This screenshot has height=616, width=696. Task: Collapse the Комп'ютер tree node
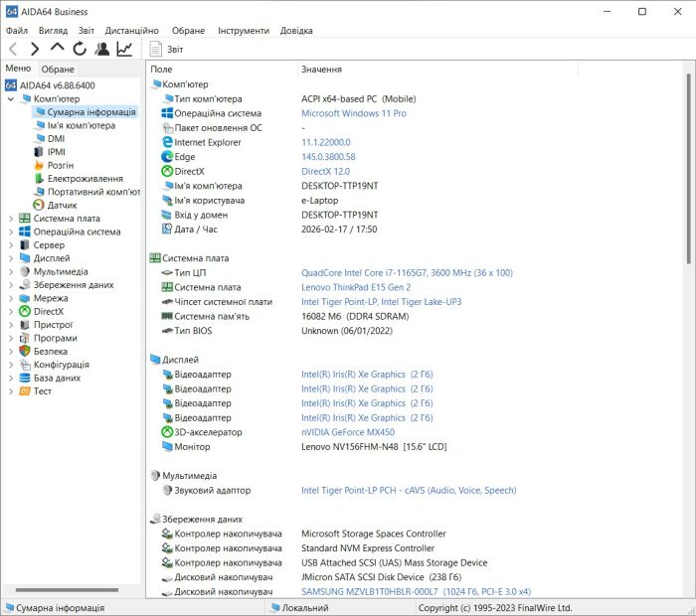point(11,99)
